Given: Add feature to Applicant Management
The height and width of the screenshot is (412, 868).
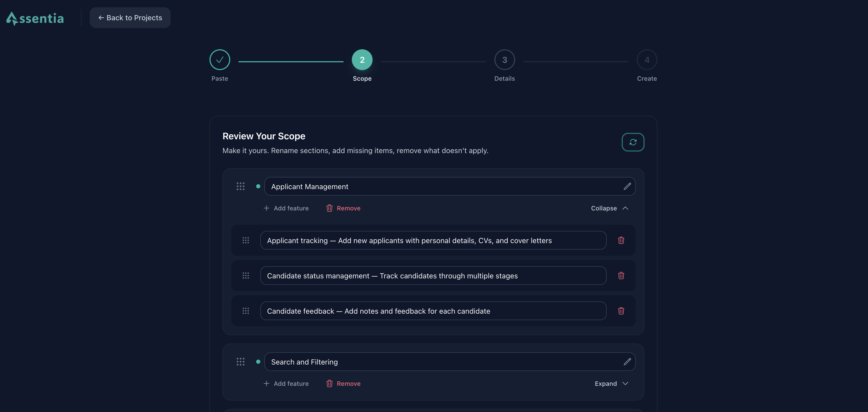Looking at the screenshot, I should [x=286, y=208].
